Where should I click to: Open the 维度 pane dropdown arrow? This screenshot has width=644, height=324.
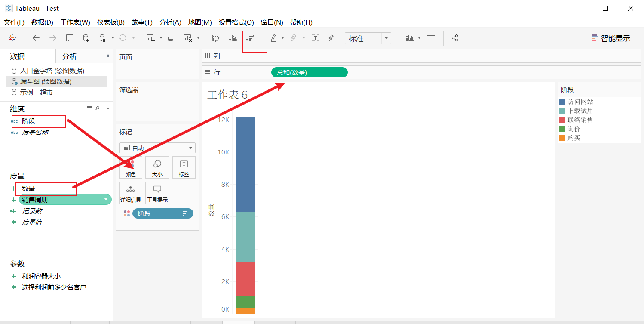coord(108,108)
